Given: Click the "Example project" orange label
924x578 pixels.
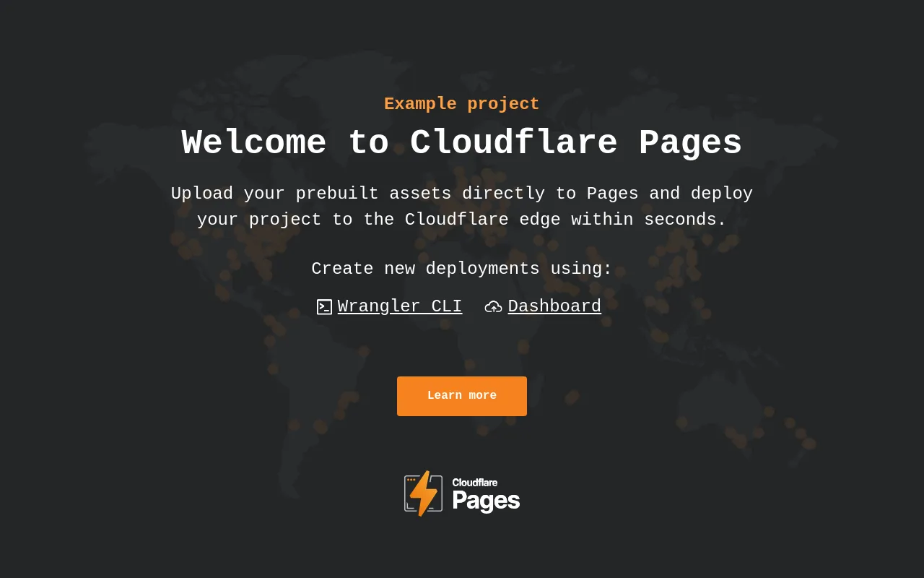Looking at the screenshot, I should (x=462, y=104).
